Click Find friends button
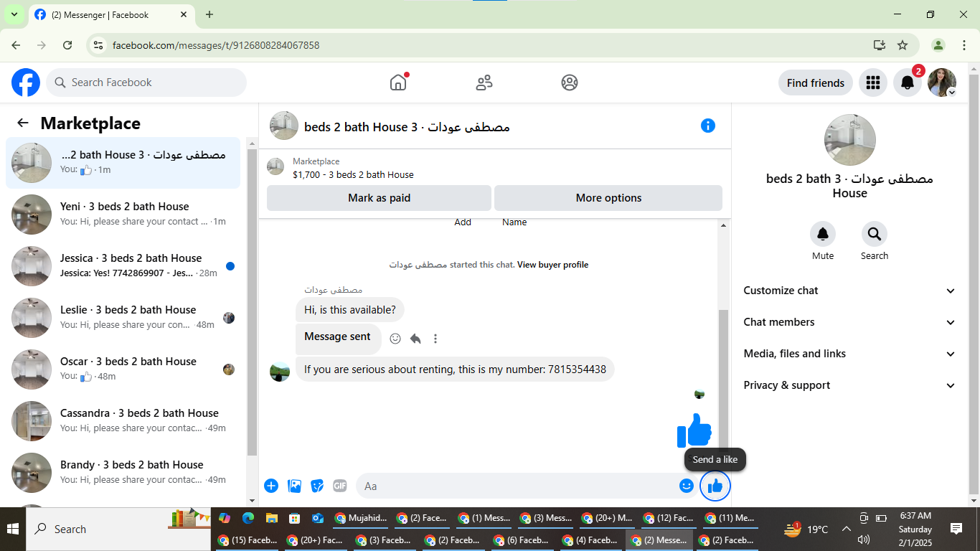 816,83
